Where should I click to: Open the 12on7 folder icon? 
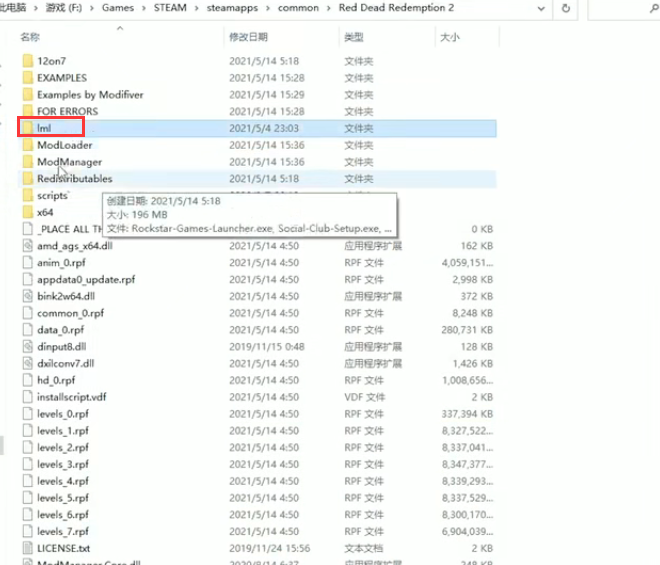pos(28,61)
